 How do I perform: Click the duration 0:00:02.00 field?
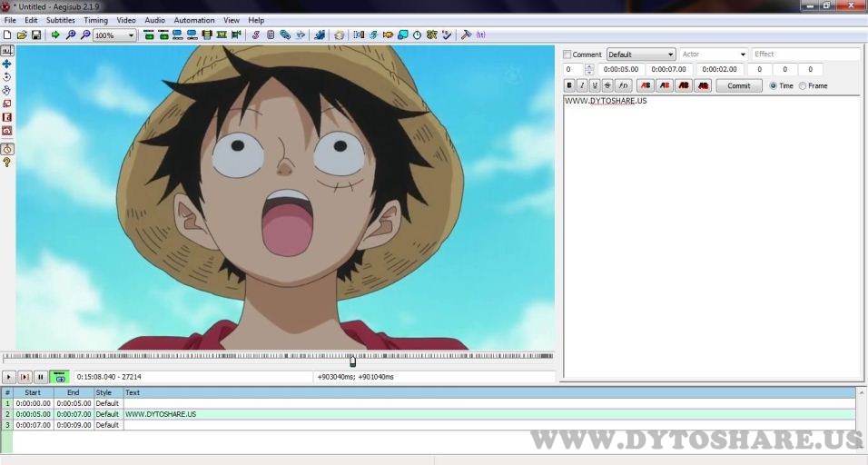pos(720,69)
